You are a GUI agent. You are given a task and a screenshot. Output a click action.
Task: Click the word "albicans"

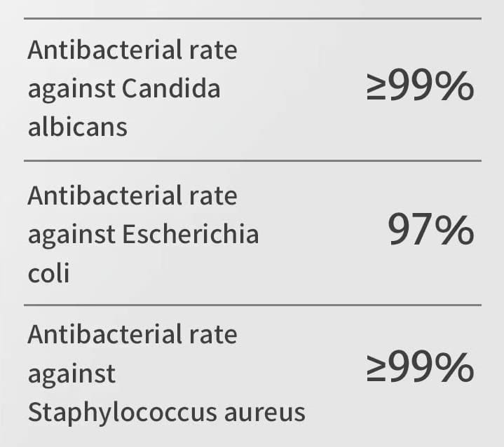coord(78,127)
